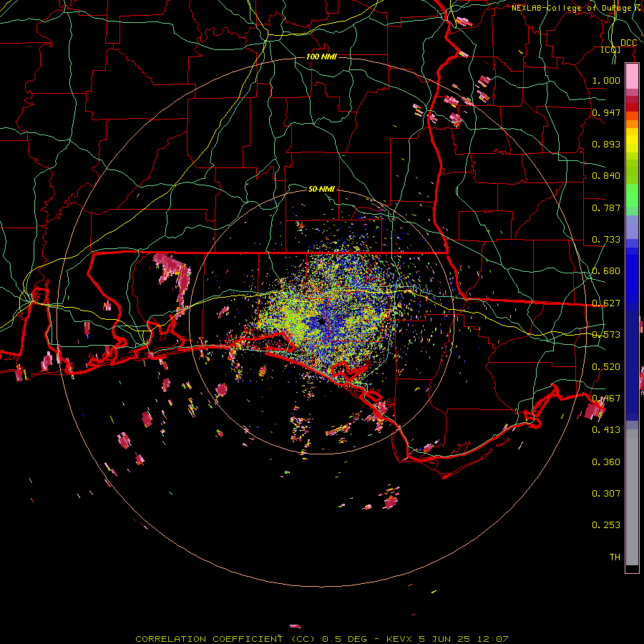Click the DCC legend title

tap(628, 43)
